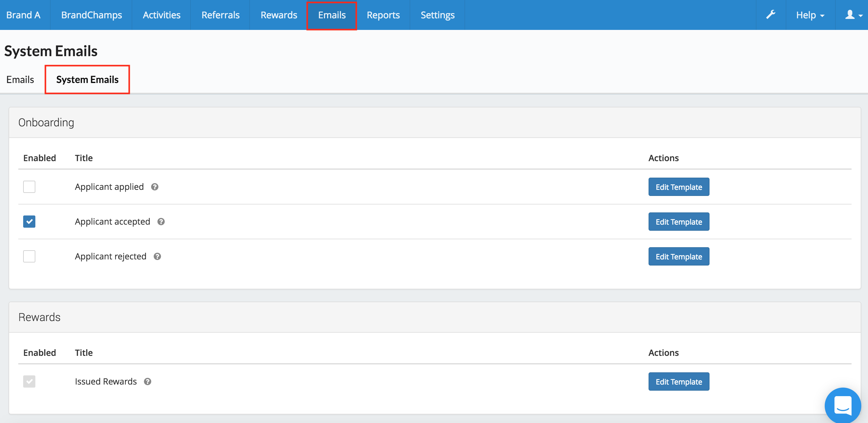
Task: Edit Template for Issued Rewards
Action: click(x=679, y=381)
